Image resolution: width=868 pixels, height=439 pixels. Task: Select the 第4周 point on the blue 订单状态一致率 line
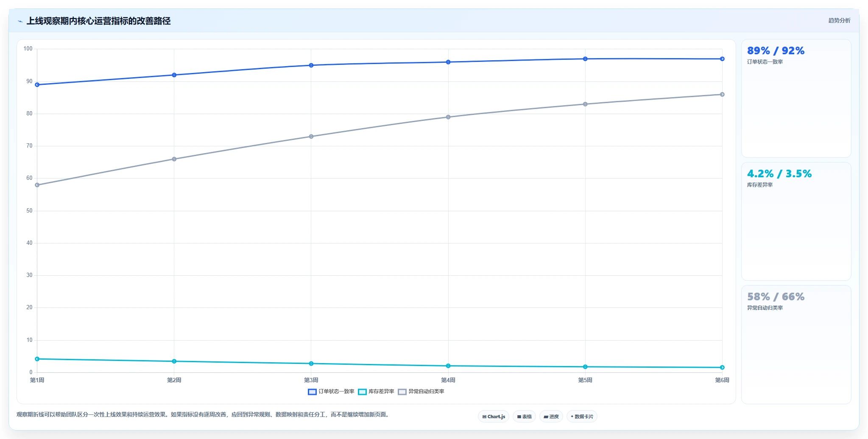[448, 62]
